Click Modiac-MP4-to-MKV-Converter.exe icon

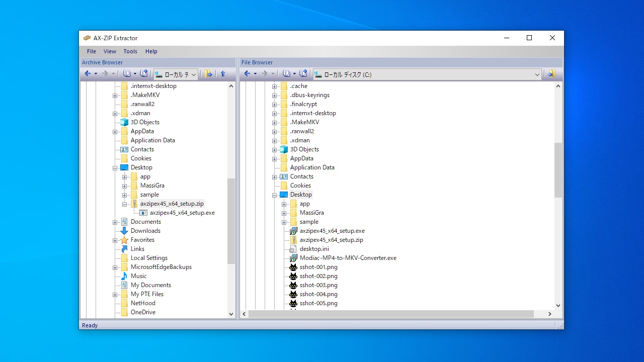(x=293, y=258)
